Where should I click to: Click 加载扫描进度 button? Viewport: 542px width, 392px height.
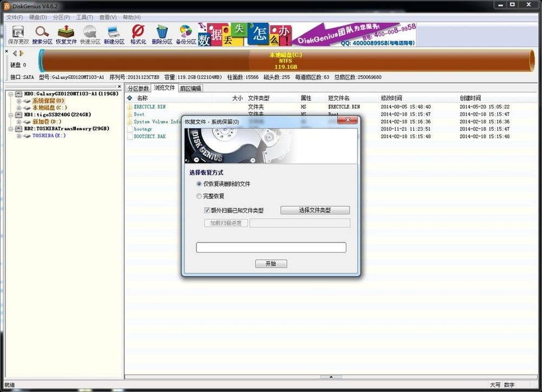[226, 223]
